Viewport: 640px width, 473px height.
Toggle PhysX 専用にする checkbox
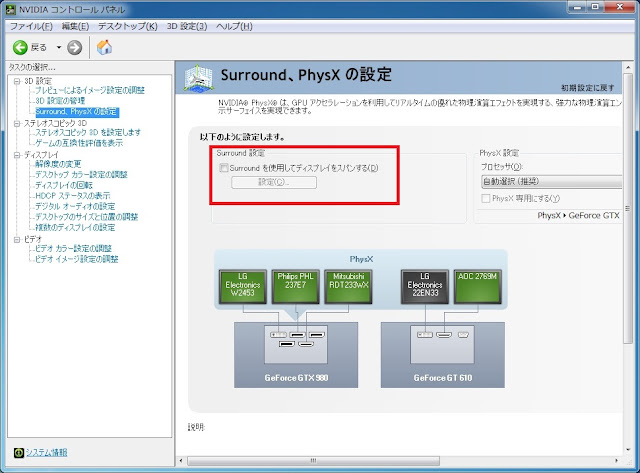point(486,199)
